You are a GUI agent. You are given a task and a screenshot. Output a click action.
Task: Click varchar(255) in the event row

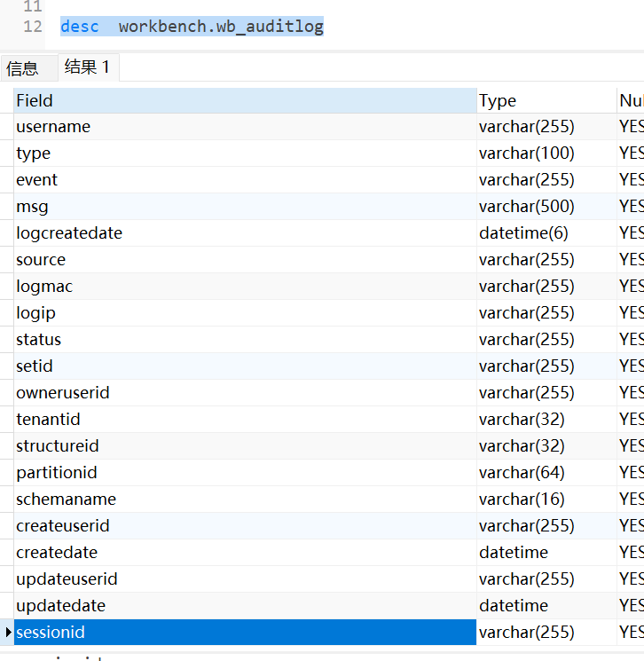coord(526,179)
